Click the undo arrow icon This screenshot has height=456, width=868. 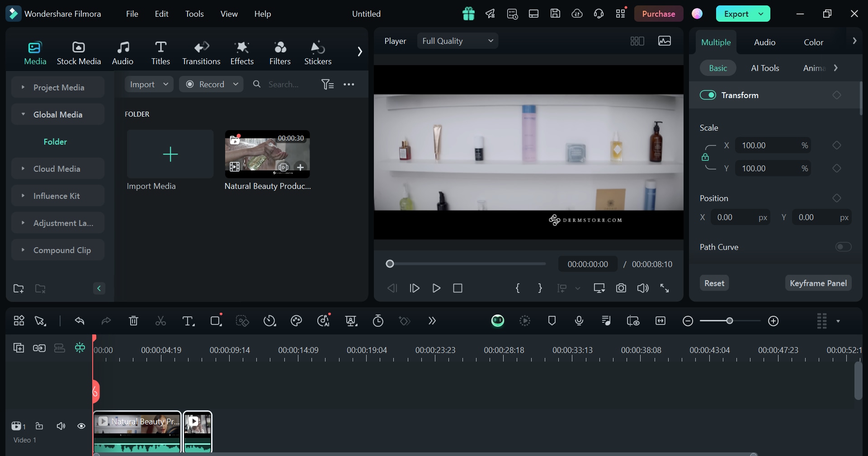click(80, 321)
